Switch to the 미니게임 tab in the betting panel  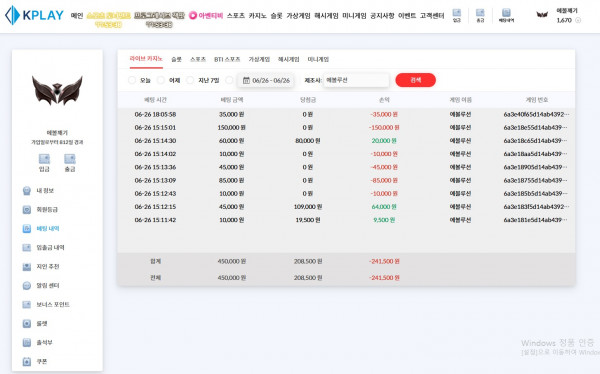click(x=318, y=59)
